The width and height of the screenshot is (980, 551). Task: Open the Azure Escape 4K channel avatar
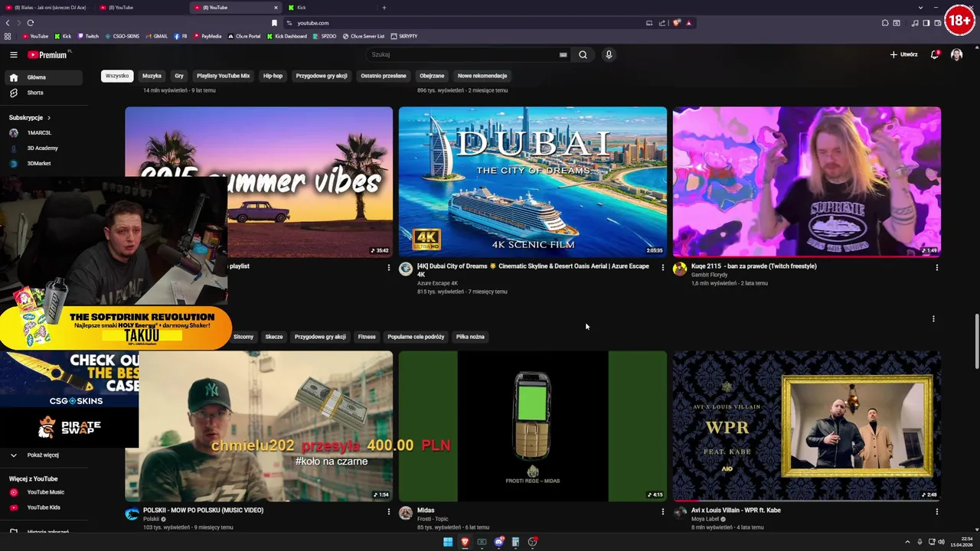point(406,269)
